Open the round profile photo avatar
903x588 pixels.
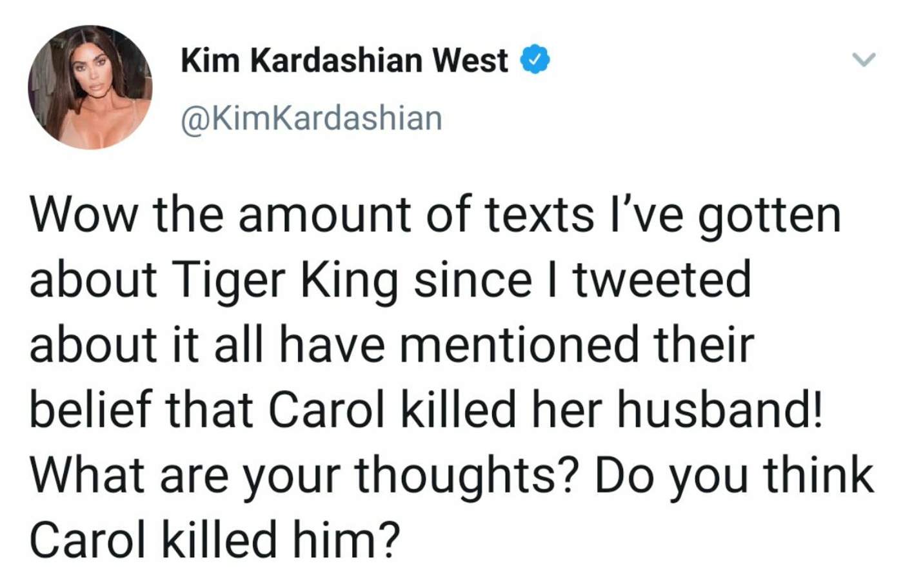click(90, 88)
